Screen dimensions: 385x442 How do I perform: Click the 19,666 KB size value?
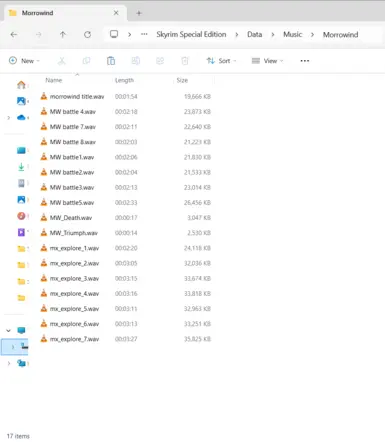coord(197,97)
